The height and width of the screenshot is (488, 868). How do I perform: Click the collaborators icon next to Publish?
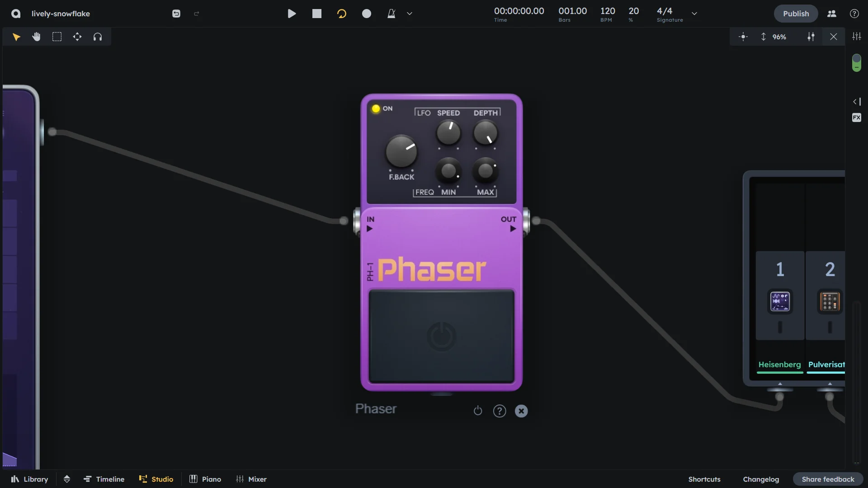(x=832, y=14)
